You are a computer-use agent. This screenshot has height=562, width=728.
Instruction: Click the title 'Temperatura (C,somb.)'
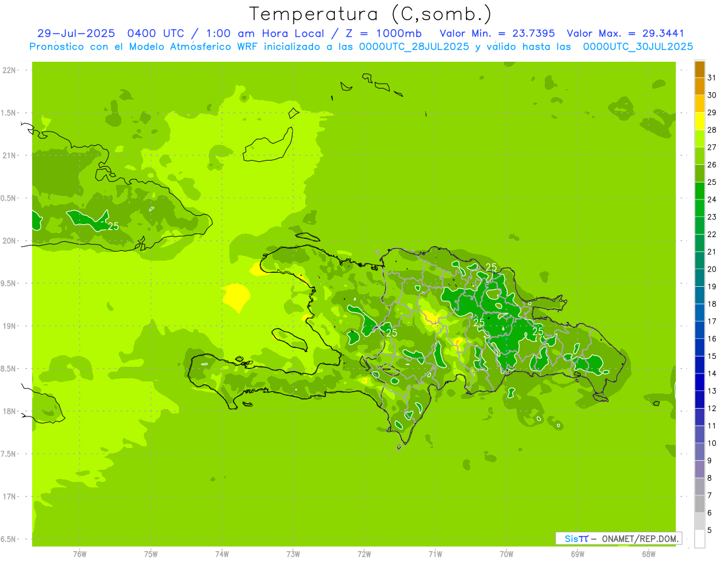pyautogui.click(x=371, y=14)
